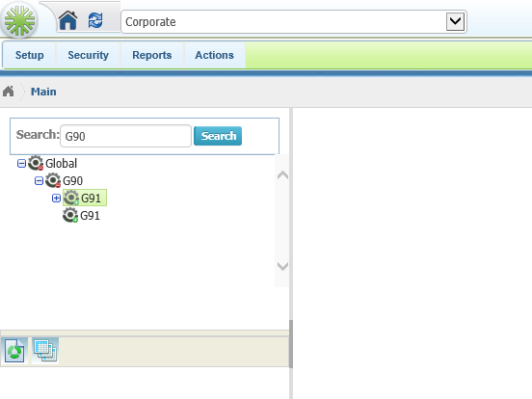The height and width of the screenshot is (399, 532).
Task: Click the blue Search button
Action: point(218,136)
